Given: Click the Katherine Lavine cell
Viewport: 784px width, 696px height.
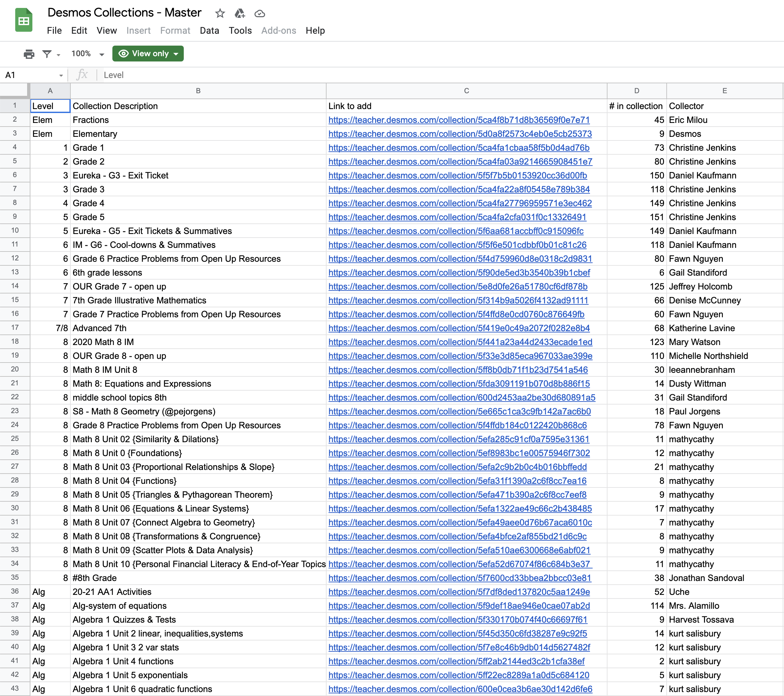Looking at the screenshot, I should coord(725,328).
